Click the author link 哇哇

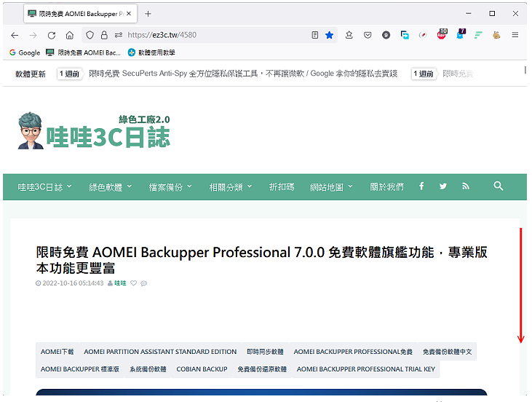(120, 283)
